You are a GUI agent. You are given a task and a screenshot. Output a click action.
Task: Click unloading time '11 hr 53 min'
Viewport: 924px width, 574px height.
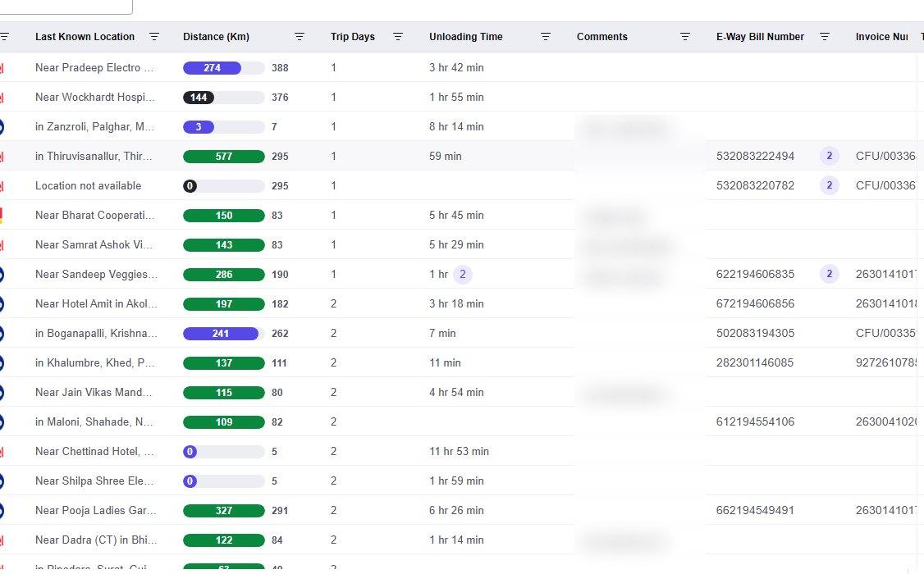tap(459, 451)
